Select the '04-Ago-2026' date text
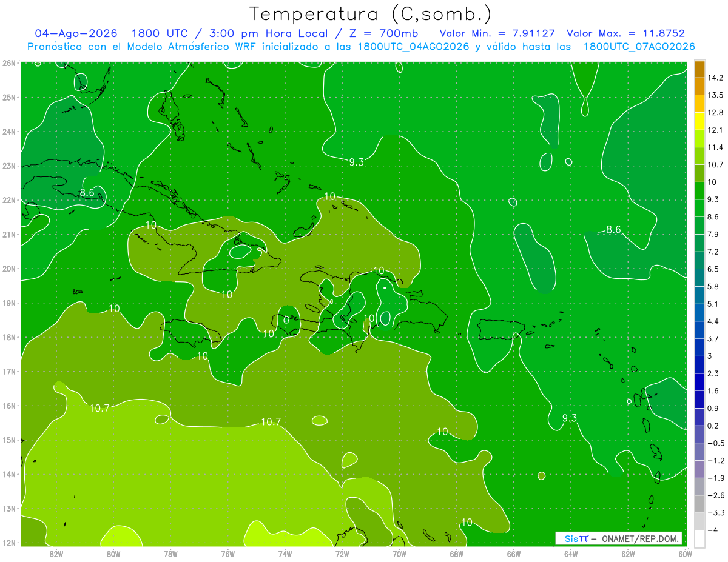The width and height of the screenshot is (728, 562). pyautogui.click(x=76, y=33)
